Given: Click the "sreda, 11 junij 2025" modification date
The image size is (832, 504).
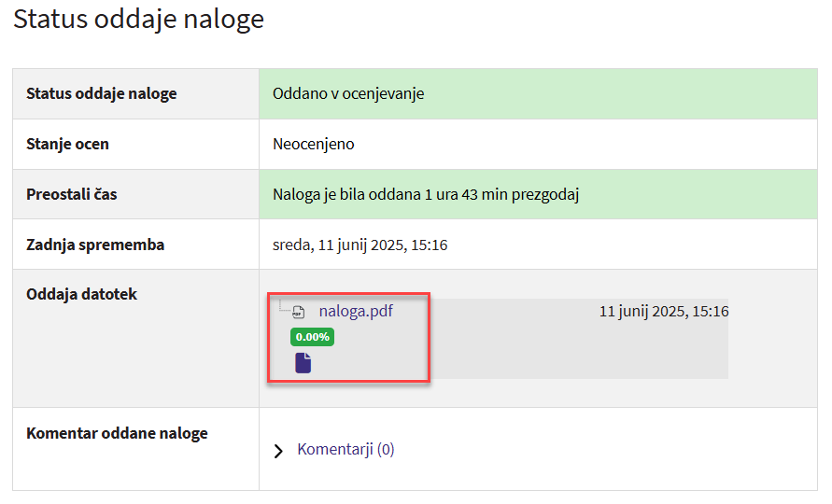Looking at the screenshot, I should click(x=360, y=245).
